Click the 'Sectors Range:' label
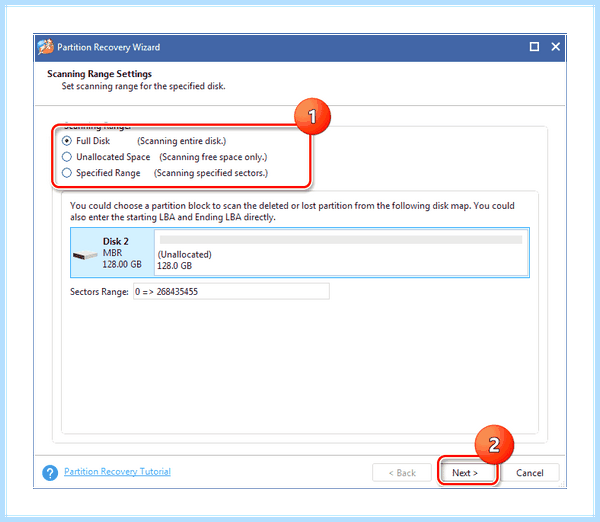600x522 pixels. (x=99, y=292)
